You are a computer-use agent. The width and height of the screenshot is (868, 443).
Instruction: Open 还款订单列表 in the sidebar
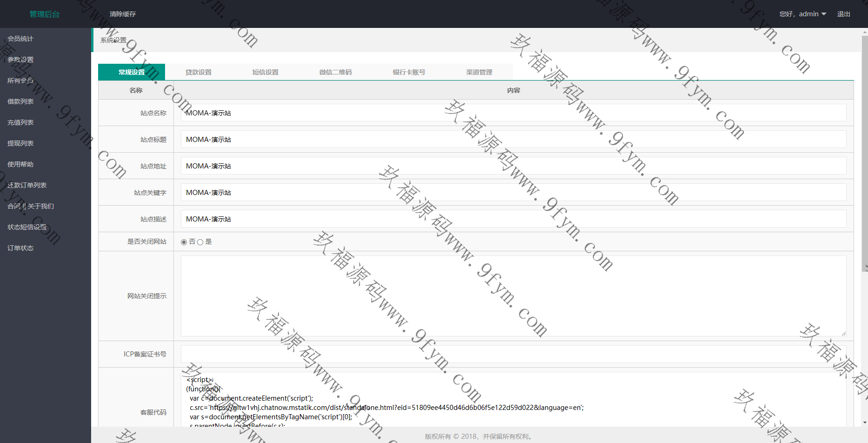(27, 185)
